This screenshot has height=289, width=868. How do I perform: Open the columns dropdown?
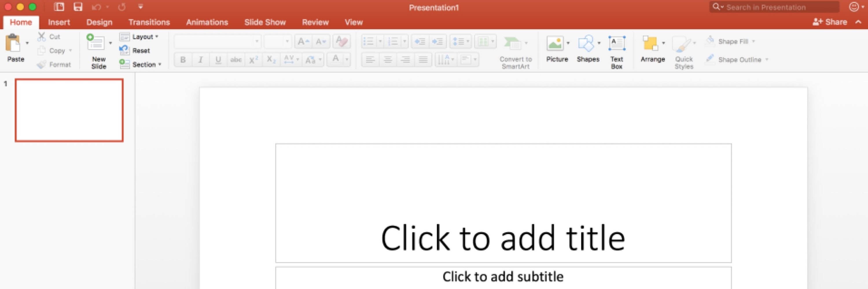coord(485,42)
